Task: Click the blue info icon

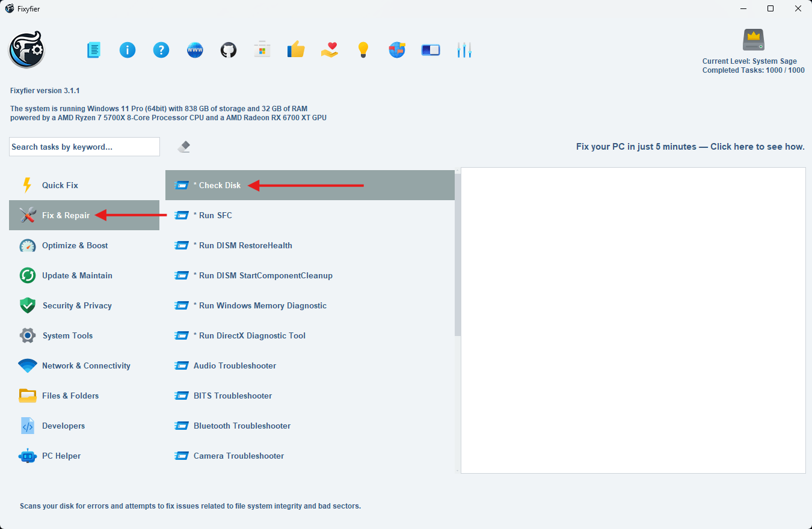Action: [128, 50]
